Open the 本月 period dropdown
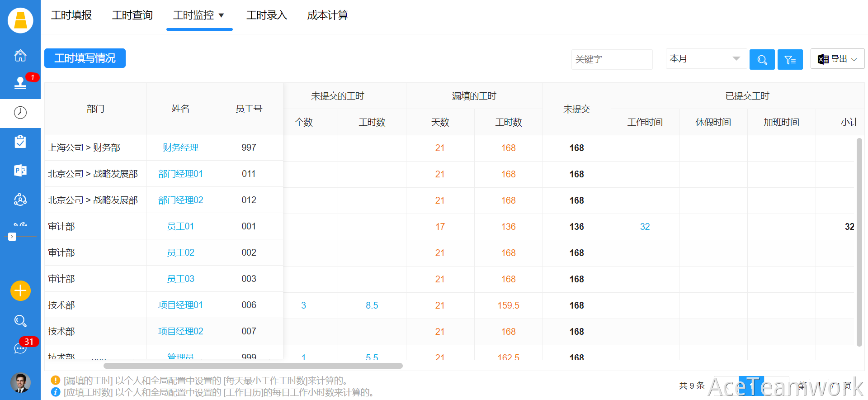Image resolution: width=868 pixels, height=400 pixels. [x=704, y=59]
